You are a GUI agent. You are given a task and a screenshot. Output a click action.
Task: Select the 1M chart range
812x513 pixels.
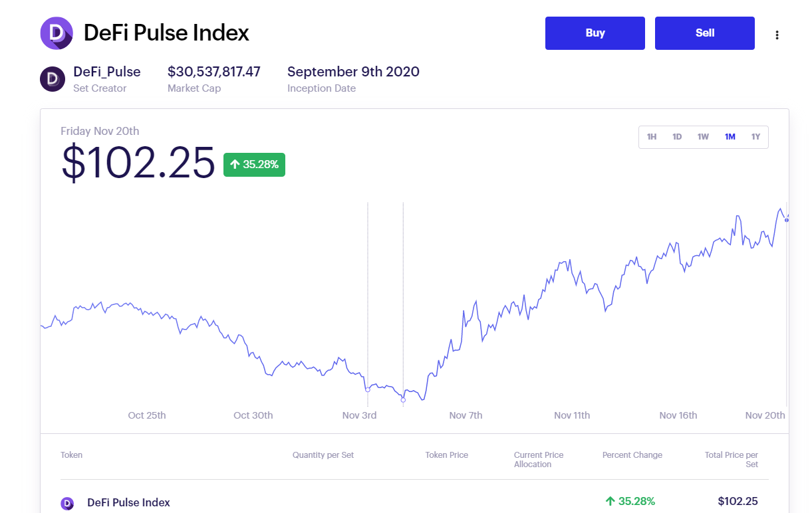[x=730, y=137]
